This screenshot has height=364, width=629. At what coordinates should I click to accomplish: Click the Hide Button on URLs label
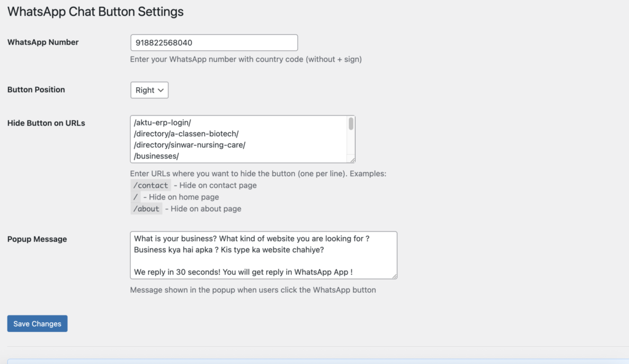[46, 123]
